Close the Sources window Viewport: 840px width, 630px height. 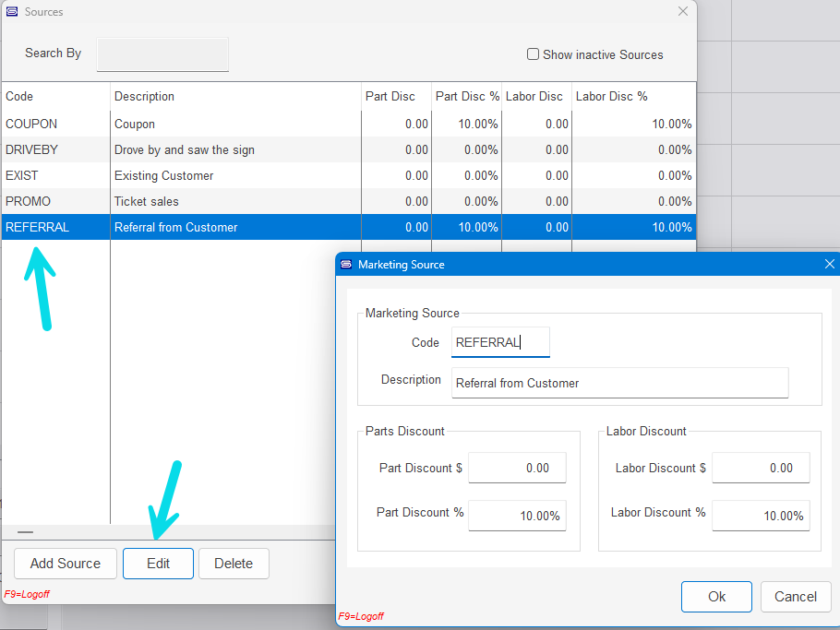pos(683,12)
